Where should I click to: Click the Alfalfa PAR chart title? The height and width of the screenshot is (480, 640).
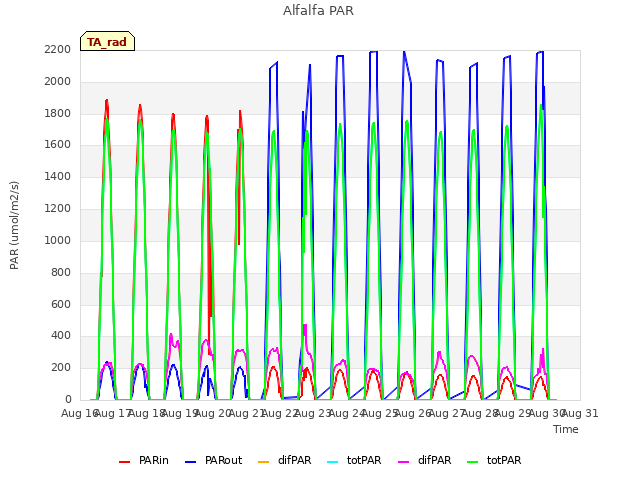pyautogui.click(x=318, y=10)
